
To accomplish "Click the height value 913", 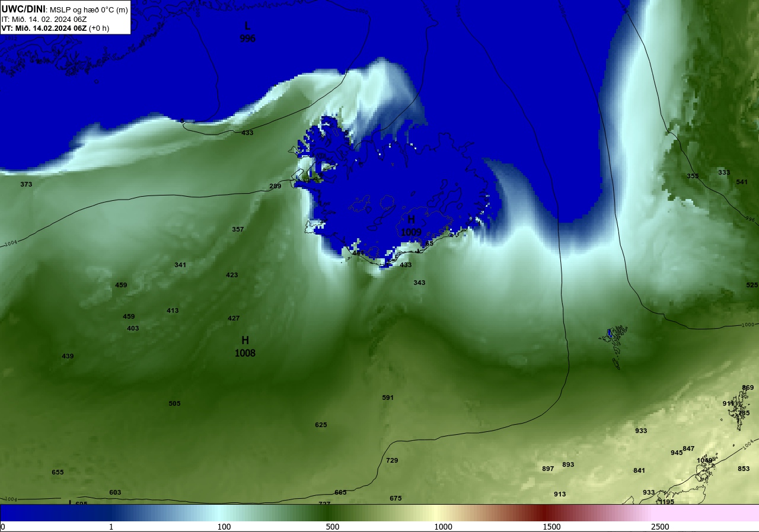I will coord(560,494).
